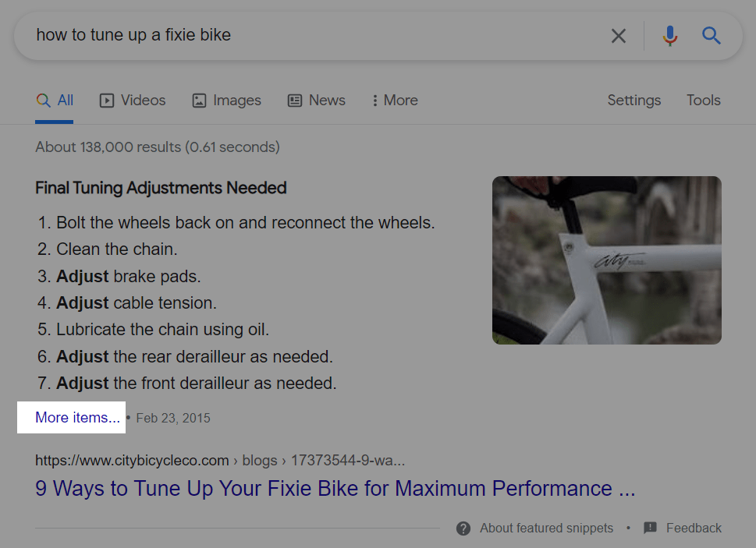Open the Videos results tab
756x548 pixels.
click(x=133, y=101)
